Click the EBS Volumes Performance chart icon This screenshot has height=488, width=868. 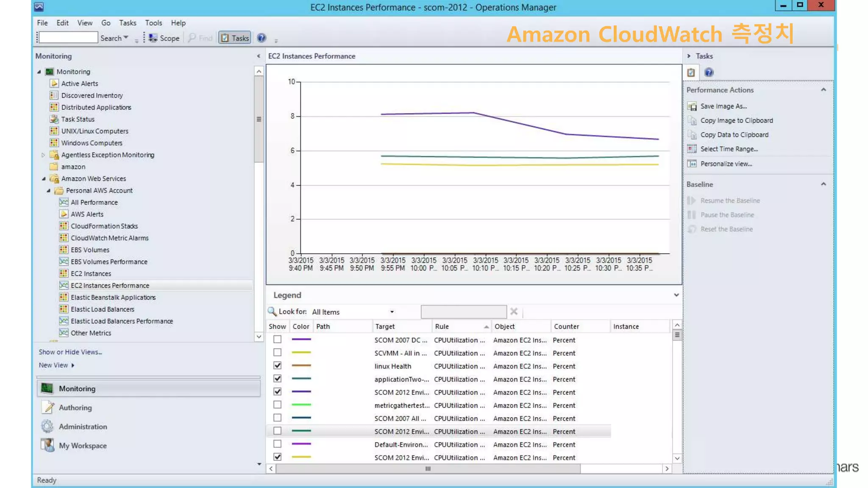coord(64,261)
